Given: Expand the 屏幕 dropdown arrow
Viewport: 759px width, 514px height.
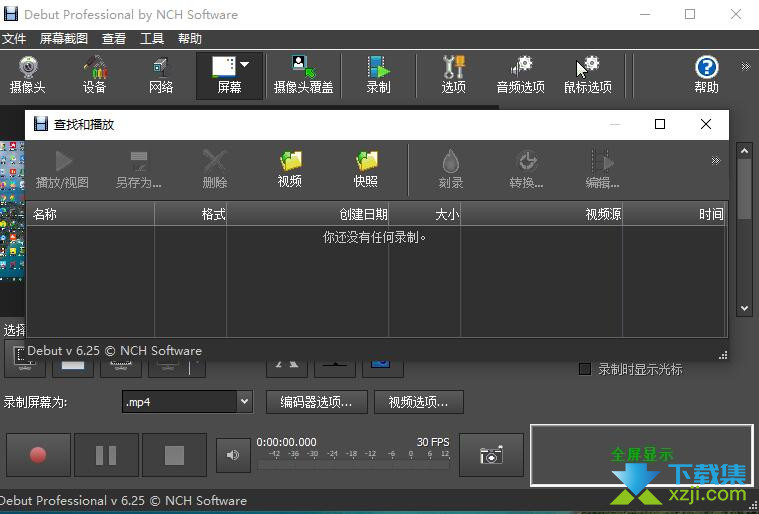Looking at the screenshot, I should click(245, 64).
